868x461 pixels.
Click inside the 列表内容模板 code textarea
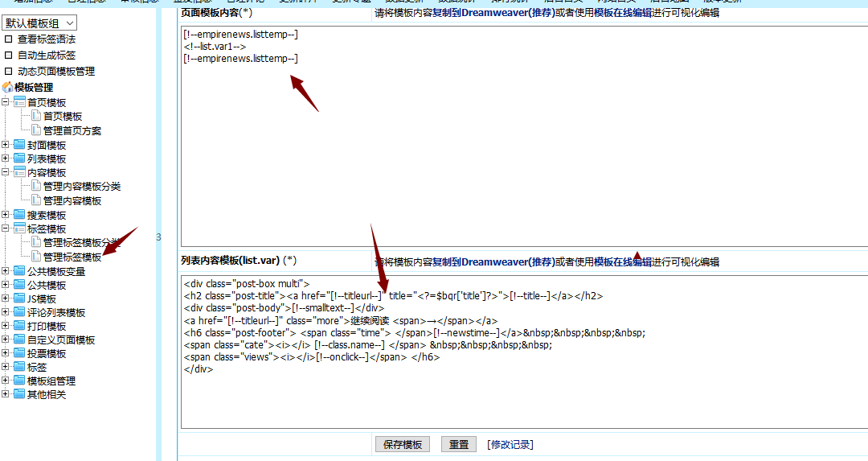pos(522,398)
